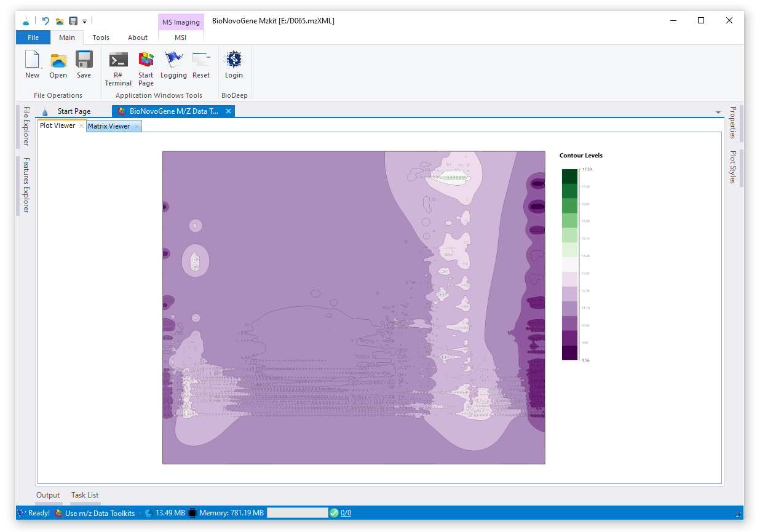Viewport: 757px width, 532px height.
Task: Click the 0/0 task counter link
Action: [346, 513]
